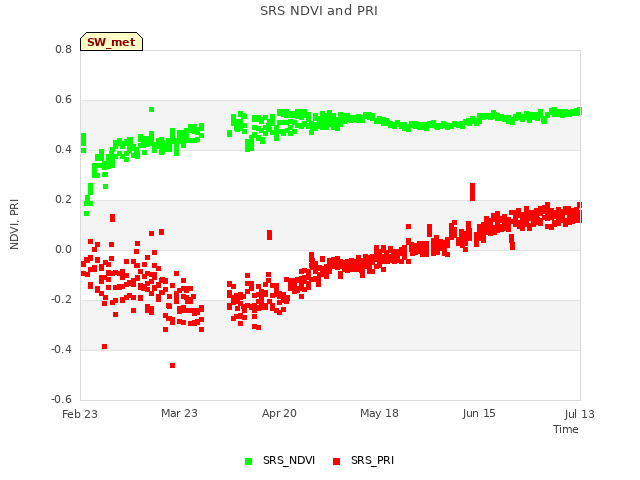Image resolution: width=640 pixels, height=480 pixels.
Task: Click the -0.6 y-axis tick label
Action: pyautogui.click(x=61, y=399)
